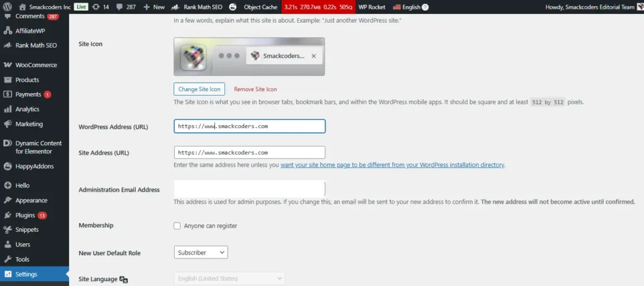Open Plugins in the sidebar
Viewport: 644px width, 286px height.
[25, 215]
